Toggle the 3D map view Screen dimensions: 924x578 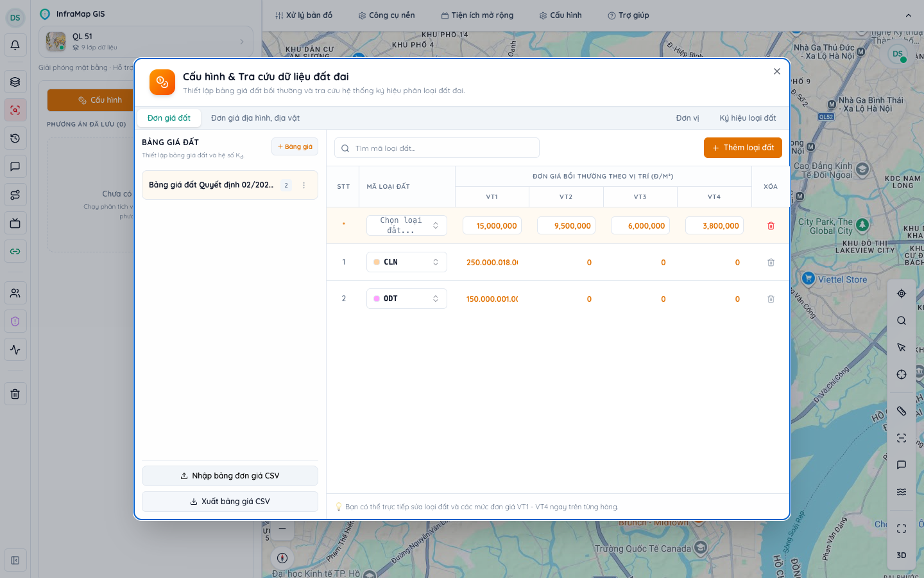[902, 556]
